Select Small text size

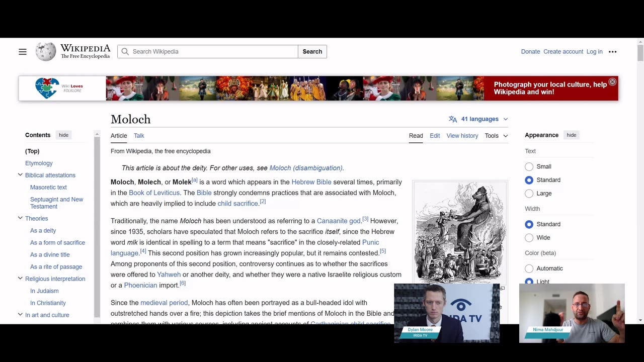(x=529, y=166)
